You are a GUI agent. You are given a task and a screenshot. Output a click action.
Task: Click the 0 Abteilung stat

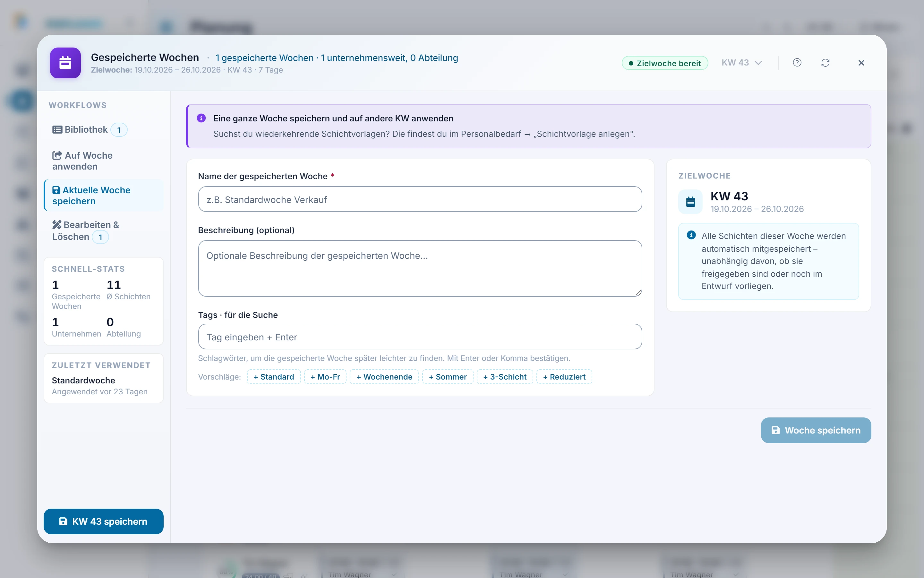pyautogui.click(x=124, y=327)
